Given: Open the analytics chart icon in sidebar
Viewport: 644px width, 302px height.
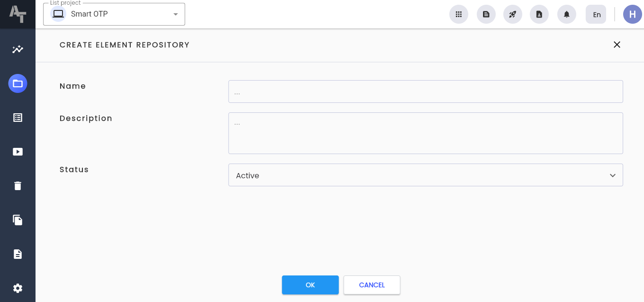Looking at the screenshot, I should click(18, 49).
